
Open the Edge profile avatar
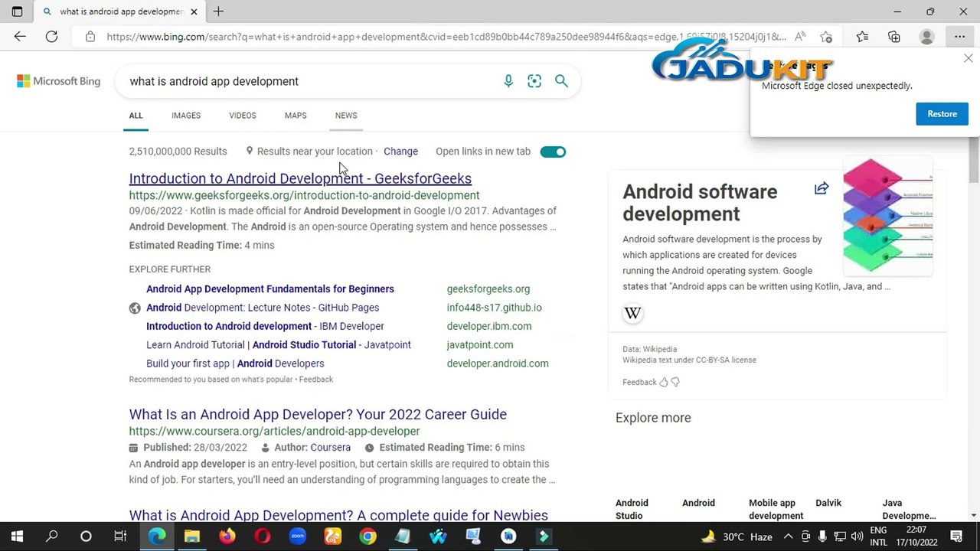coord(926,37)
